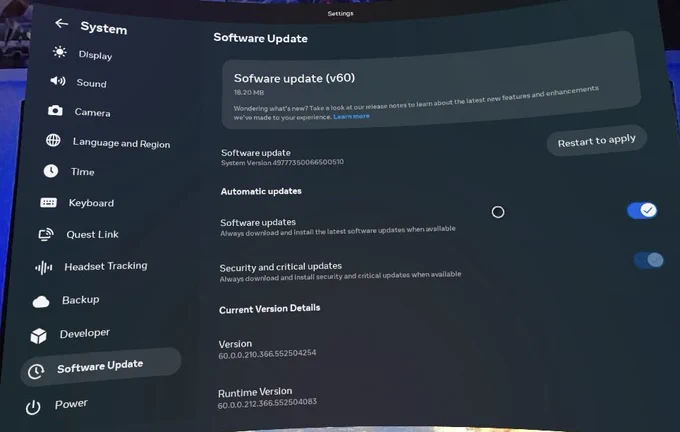Click the Software Update clock-arrow icon
Viewport: 680px width, 432px height.
pyautogui.click(x=36, y=371)
